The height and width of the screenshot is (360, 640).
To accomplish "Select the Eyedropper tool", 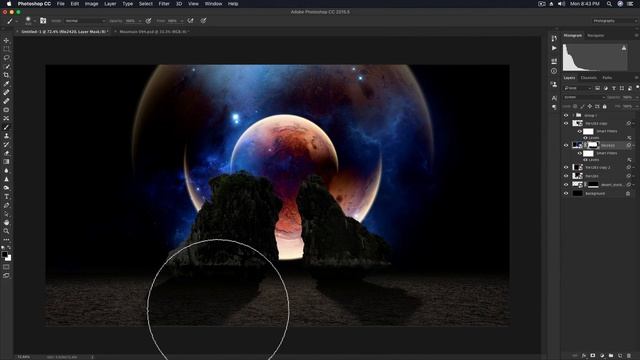I will pos(6,84).
